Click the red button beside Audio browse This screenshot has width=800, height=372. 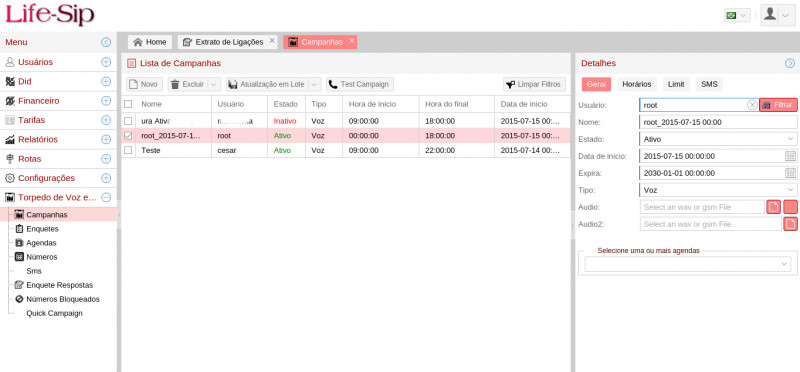click(x=790, y=207)
